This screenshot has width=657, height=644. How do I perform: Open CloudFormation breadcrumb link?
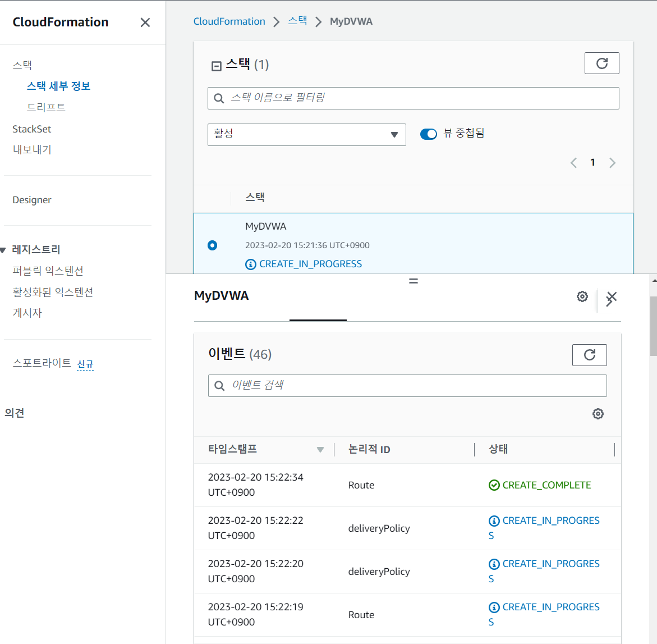click(x=229, y=21)
